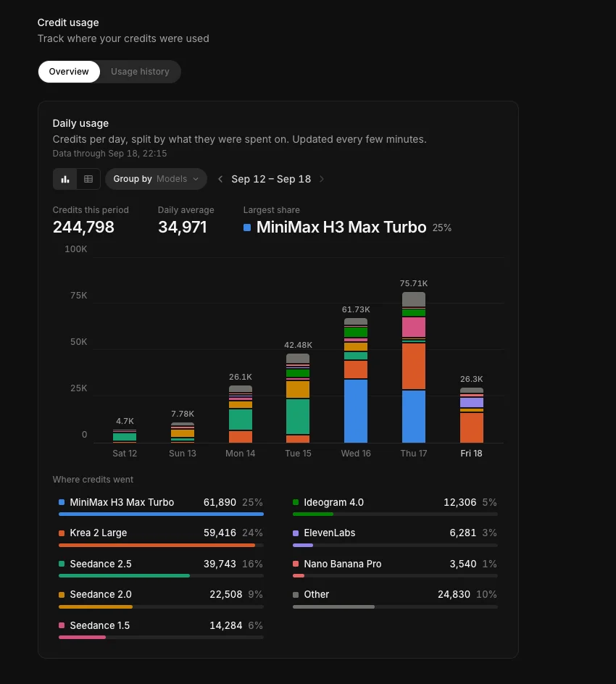Click the Ideogram 4.0 green swatch

tap(296, 502)
